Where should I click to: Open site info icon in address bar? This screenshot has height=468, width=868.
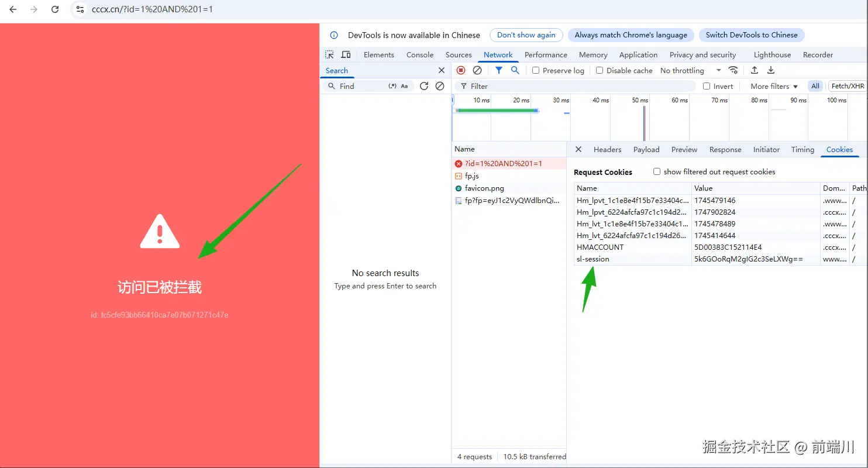[x=81, y=9]
